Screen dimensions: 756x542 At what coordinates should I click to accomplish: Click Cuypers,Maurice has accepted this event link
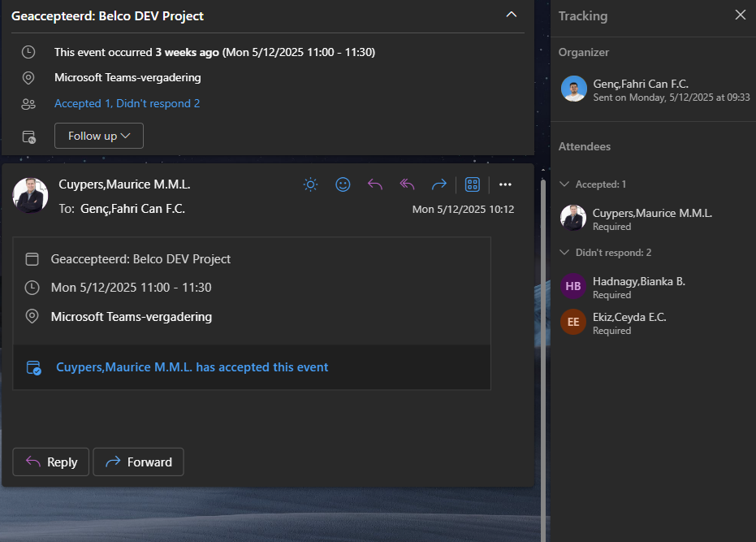[x=192, y=367]
